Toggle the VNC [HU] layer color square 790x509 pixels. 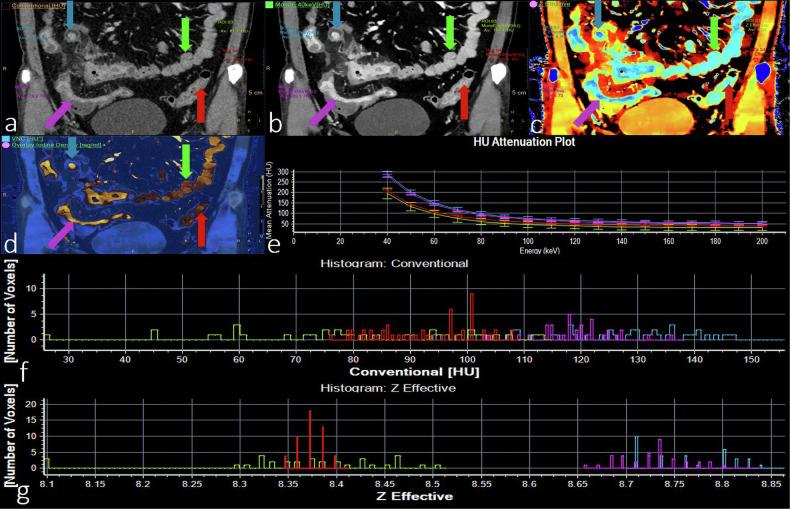[5, 139]
